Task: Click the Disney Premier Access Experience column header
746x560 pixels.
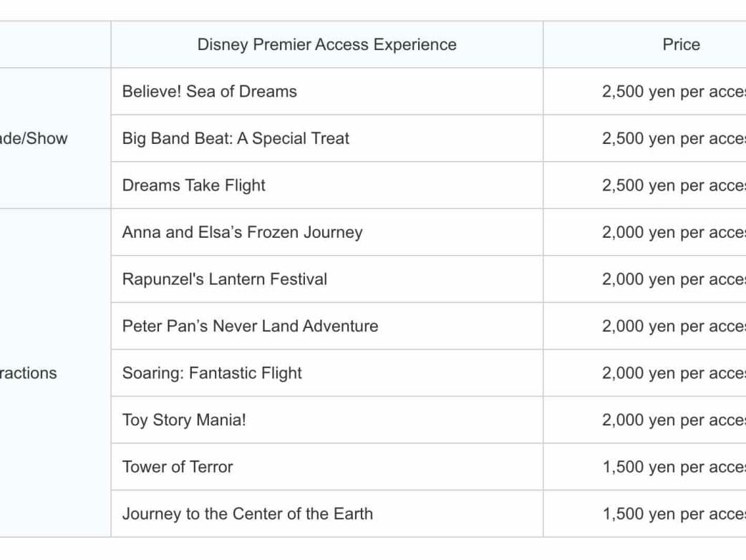Action: point(326,44)
